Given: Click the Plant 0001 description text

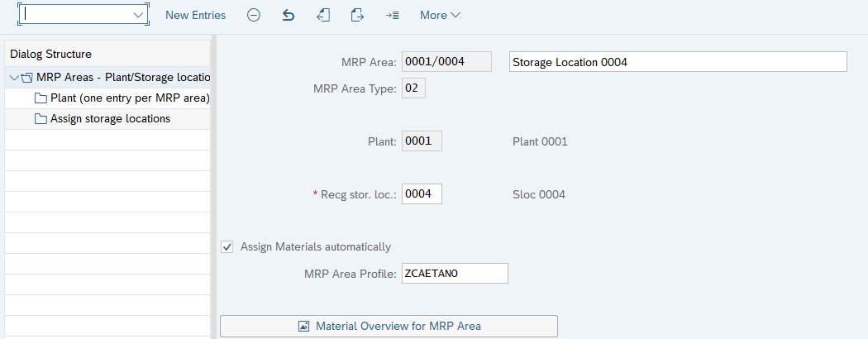Looking at the screenshot, I should pyautogui.click(x=541, y=142).
